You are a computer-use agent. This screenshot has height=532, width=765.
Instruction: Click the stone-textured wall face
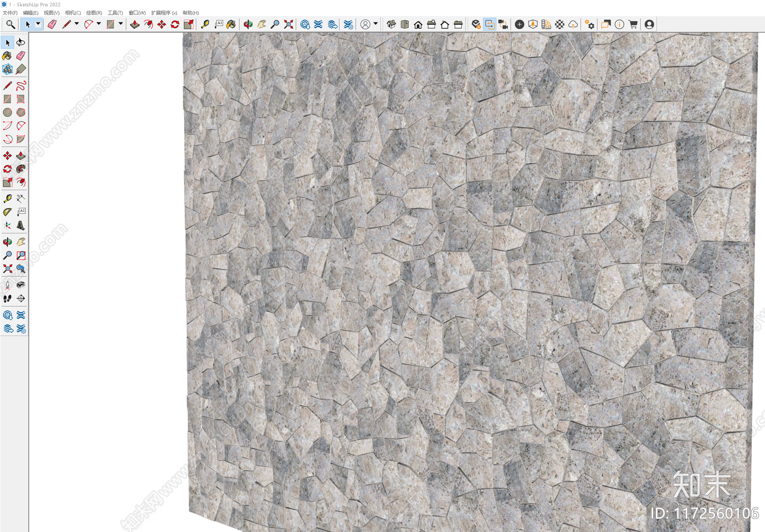click(x=469, y=282)
